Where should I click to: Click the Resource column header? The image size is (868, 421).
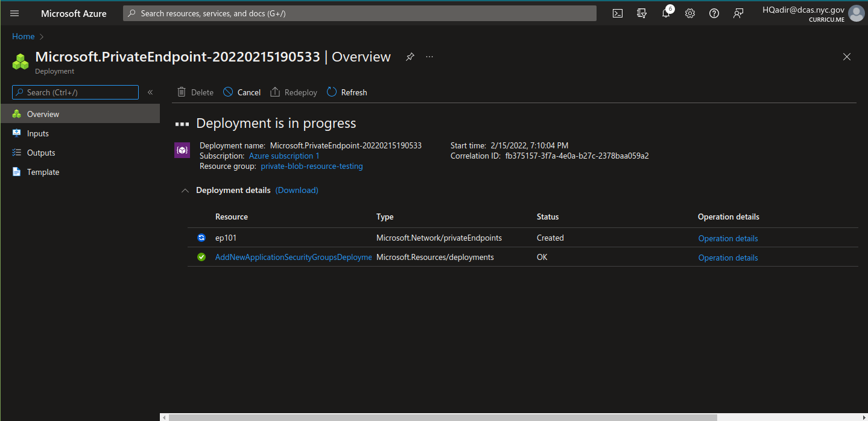coord(232,217)
